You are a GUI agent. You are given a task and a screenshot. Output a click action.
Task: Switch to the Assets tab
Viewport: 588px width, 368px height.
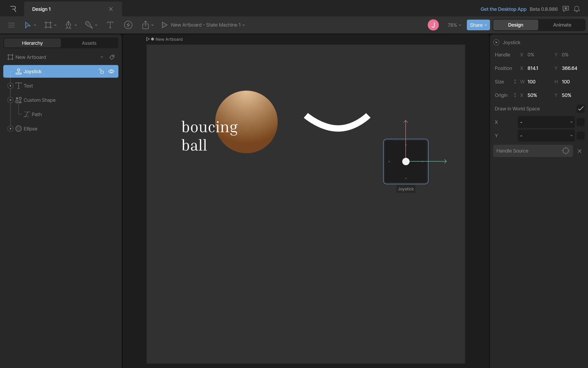pyautogui.click(x=89, y=43)
